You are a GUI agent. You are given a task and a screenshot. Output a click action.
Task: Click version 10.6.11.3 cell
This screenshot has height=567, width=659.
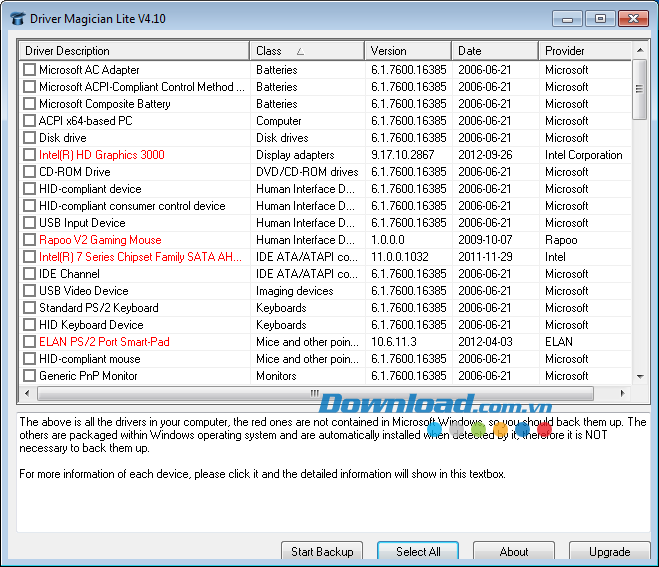[393, 342]
